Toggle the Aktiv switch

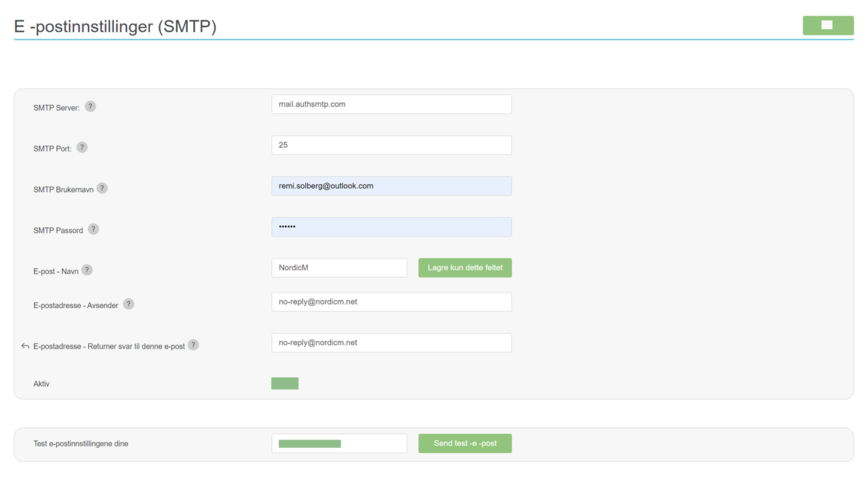pos(285,383)
